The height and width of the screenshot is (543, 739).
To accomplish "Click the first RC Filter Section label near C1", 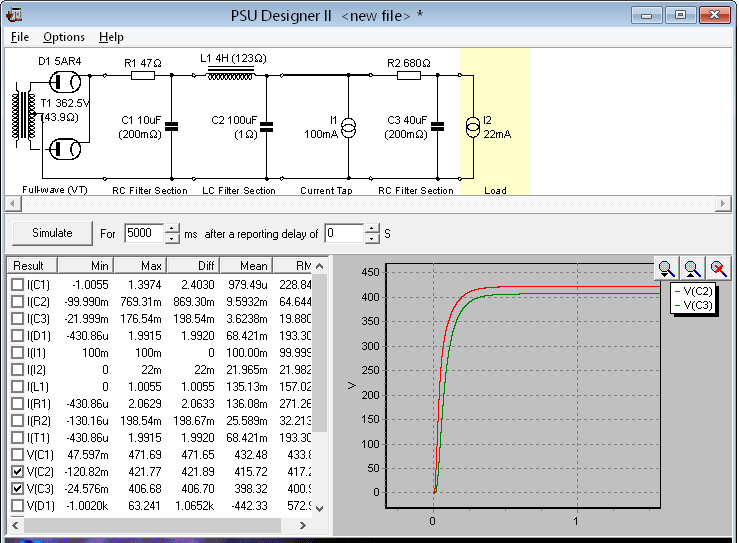I will [149, 190].
